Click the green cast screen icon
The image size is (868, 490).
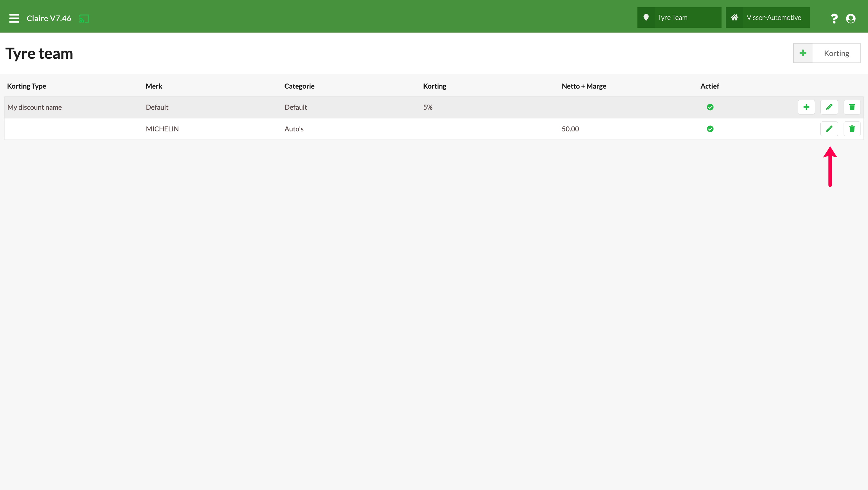(x=84, y=19)
